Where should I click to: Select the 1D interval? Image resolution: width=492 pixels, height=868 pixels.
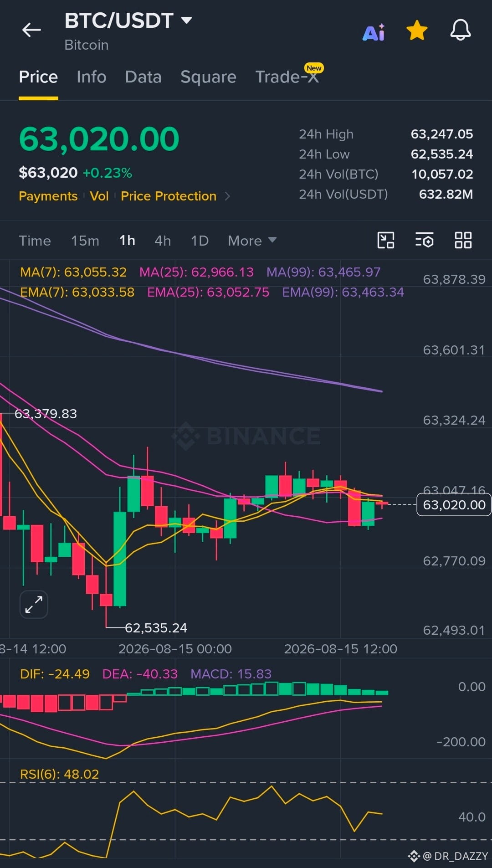(200, 241)
